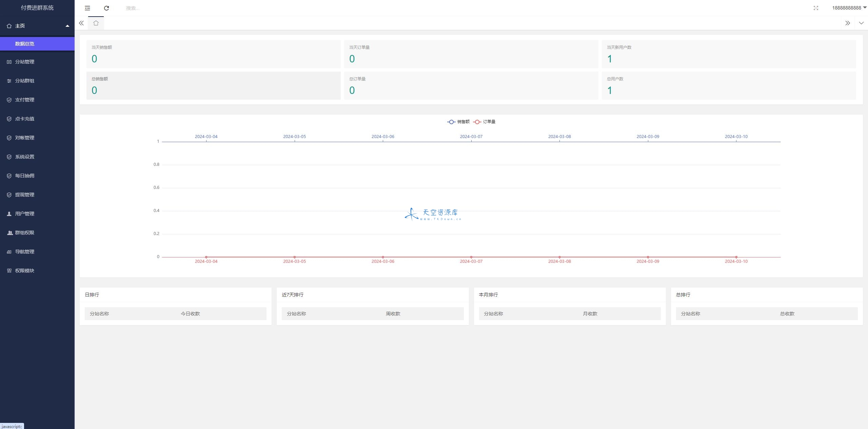Open 导航管理 in the sidebar
This screenshot has height=429, width=868.
(37, 252)
